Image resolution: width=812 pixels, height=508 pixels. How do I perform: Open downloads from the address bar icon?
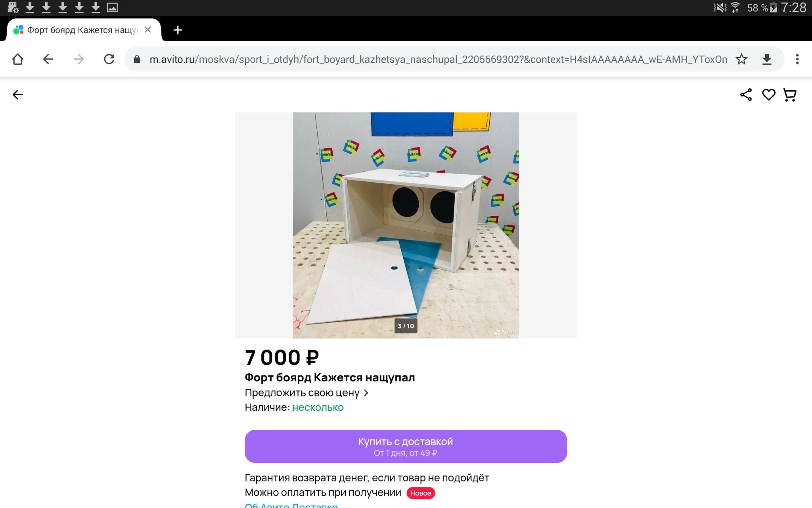point(767,60)
